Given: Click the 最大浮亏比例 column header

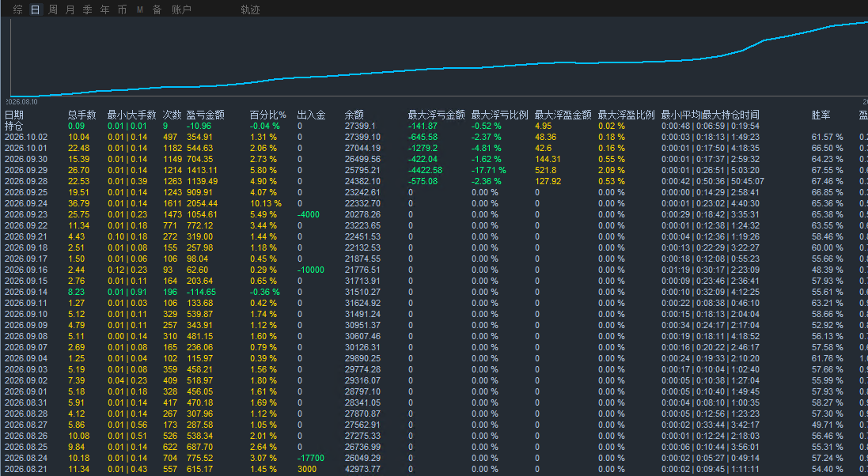Looking at the screenshot, I should point(500,115).
